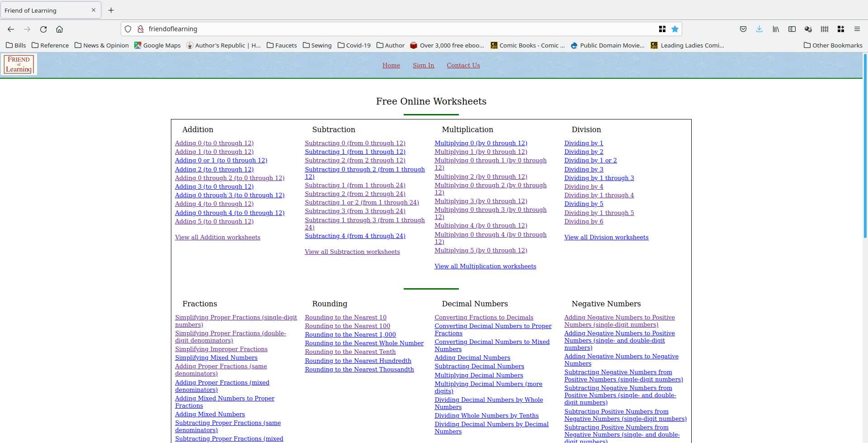
Task: Open Dividing Whole Numbers by Tenths
Action: 486,415
